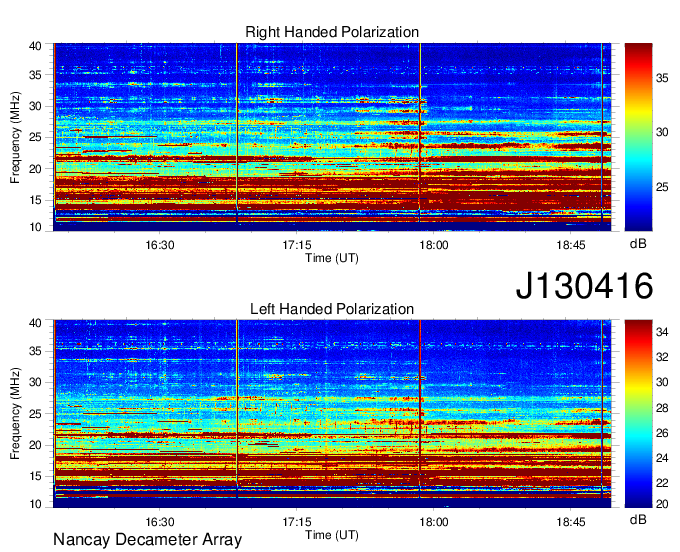Click the bottom plot's dB color bar

(x=638, y=414)
